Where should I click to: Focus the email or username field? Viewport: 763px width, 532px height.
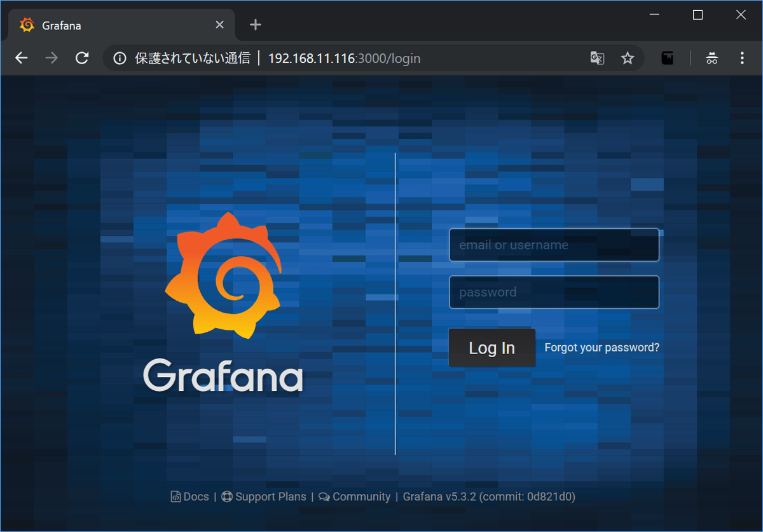click(554, 245)
